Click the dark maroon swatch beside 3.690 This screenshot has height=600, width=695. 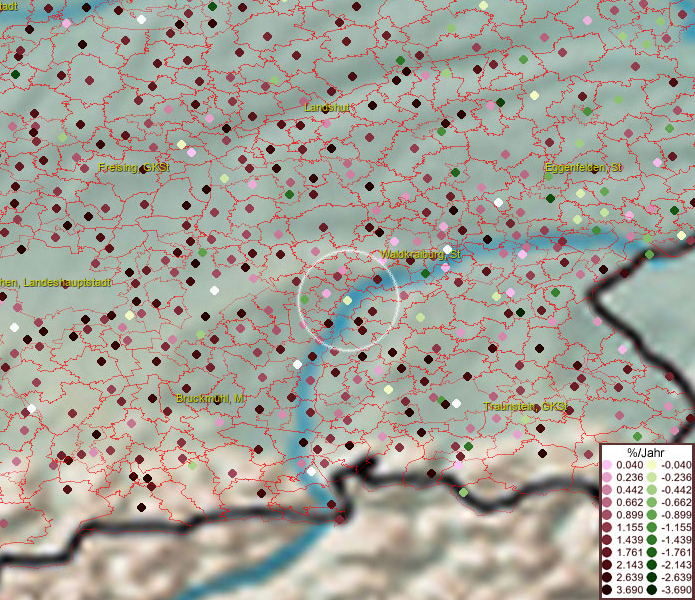(x=607, y=590)
